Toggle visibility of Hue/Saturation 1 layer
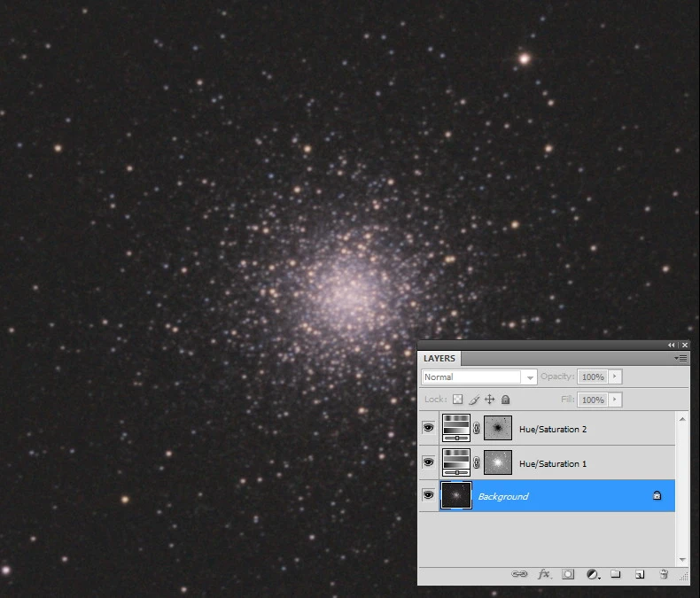Screen dimensions: 700x598 coord(428,462)
